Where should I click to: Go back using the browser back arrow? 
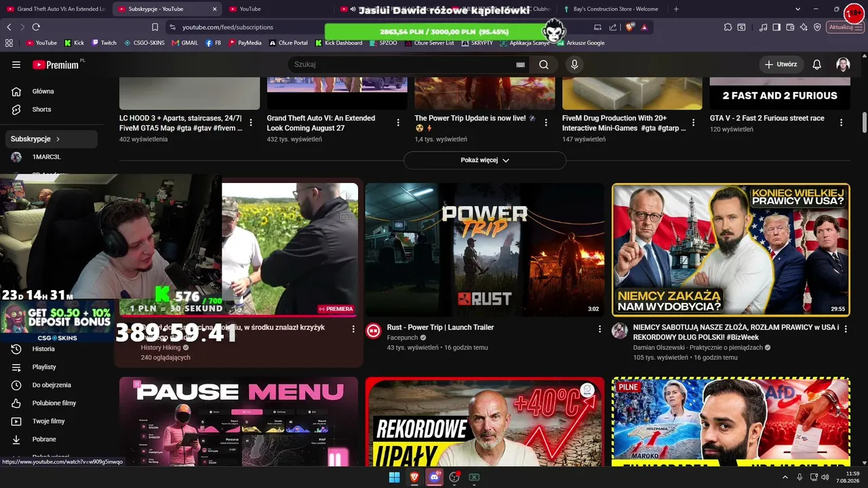click(9, 27)
